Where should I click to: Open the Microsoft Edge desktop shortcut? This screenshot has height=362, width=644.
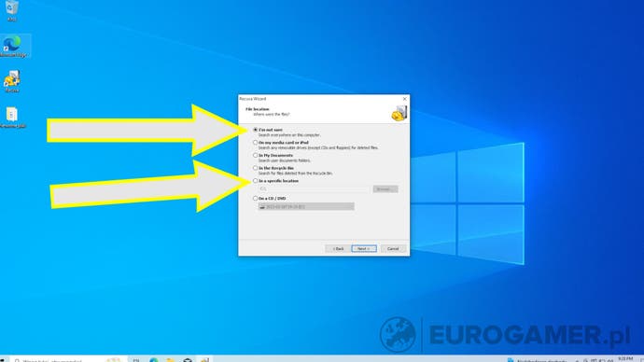[x=13, y=46]
